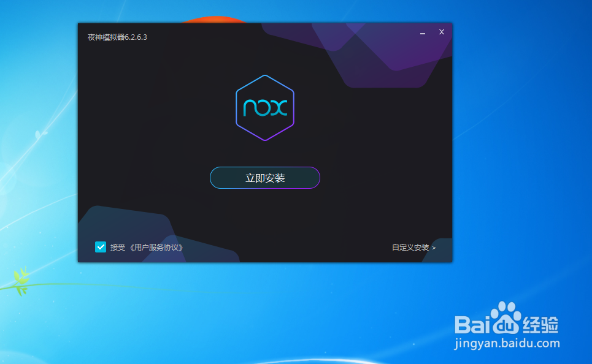The height and width of the screenshot is (364, 592).
Task: Click the minimize icon on the title bar
Action: tap(421, 32)
